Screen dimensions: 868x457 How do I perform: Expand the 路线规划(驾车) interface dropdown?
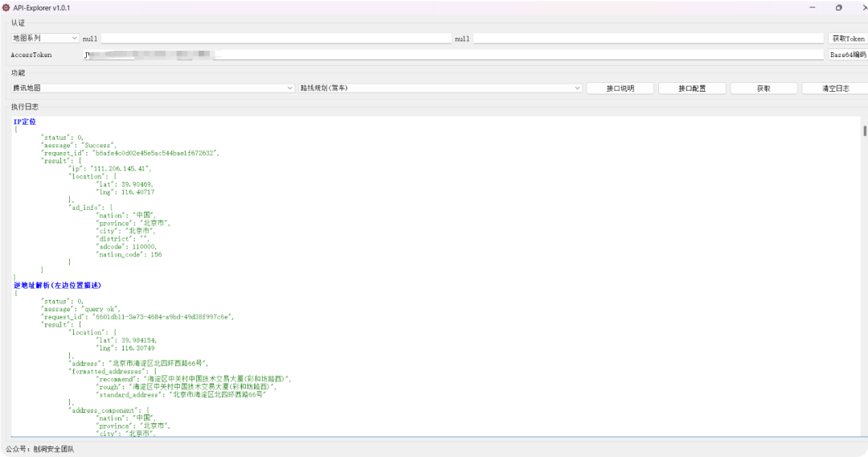click(x=440, y=88)
